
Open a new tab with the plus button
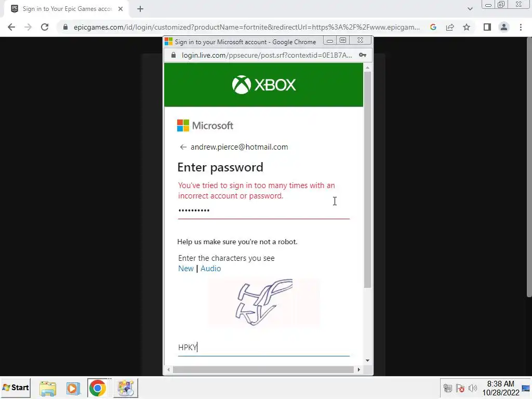point(140,9)
